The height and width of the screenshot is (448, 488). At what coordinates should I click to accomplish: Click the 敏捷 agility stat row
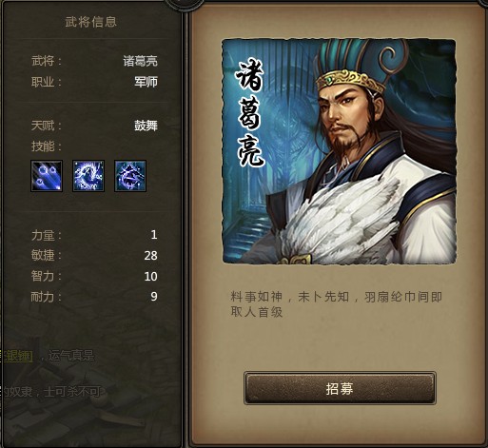pos(94,255)
